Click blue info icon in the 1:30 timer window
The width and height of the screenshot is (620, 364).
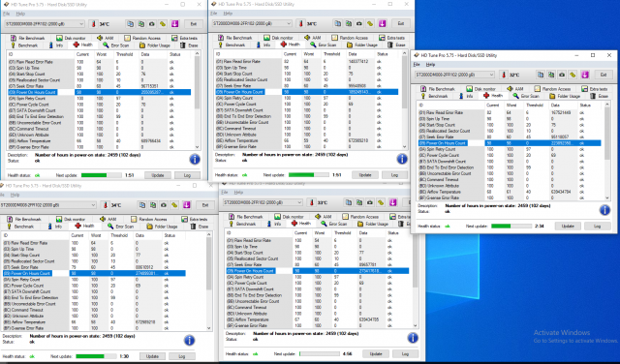(189, 341)
